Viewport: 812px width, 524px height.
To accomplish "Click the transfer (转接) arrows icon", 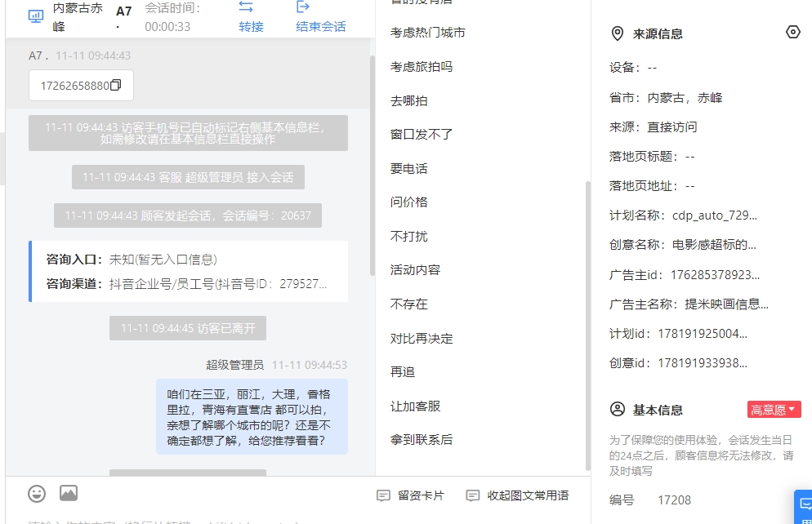I will coord(245,7).
